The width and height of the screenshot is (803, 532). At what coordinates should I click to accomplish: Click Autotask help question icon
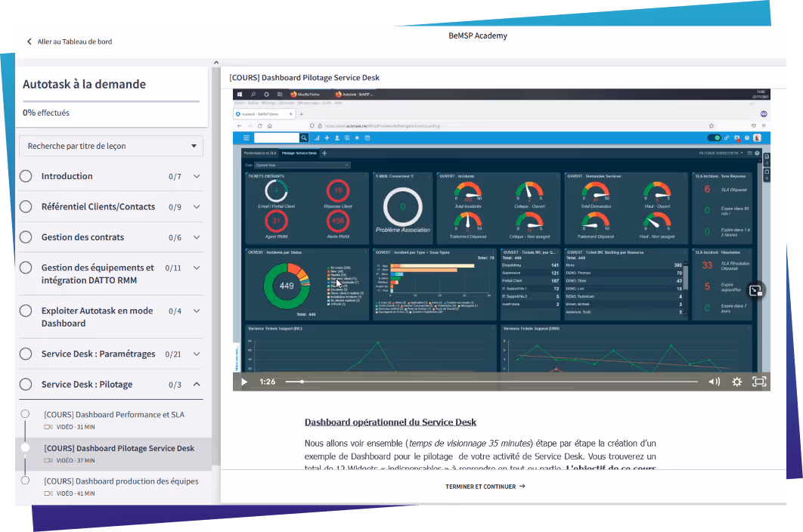pyautogui.click(x=747, y=138)
